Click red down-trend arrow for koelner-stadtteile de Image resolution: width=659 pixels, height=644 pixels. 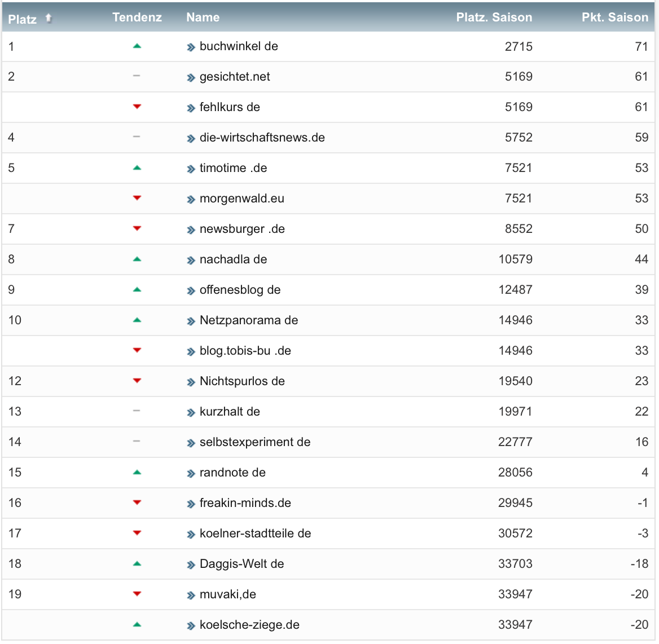[137, 533]
